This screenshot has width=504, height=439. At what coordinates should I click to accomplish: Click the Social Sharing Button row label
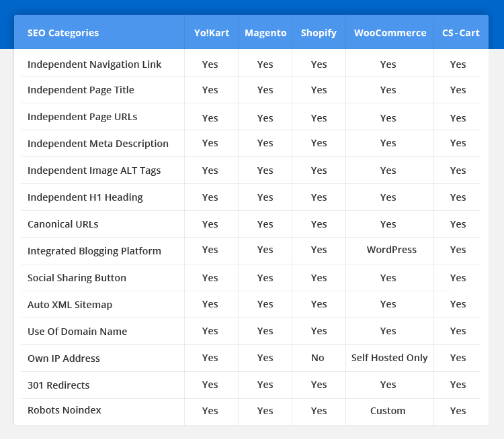[x=77, y=278]
